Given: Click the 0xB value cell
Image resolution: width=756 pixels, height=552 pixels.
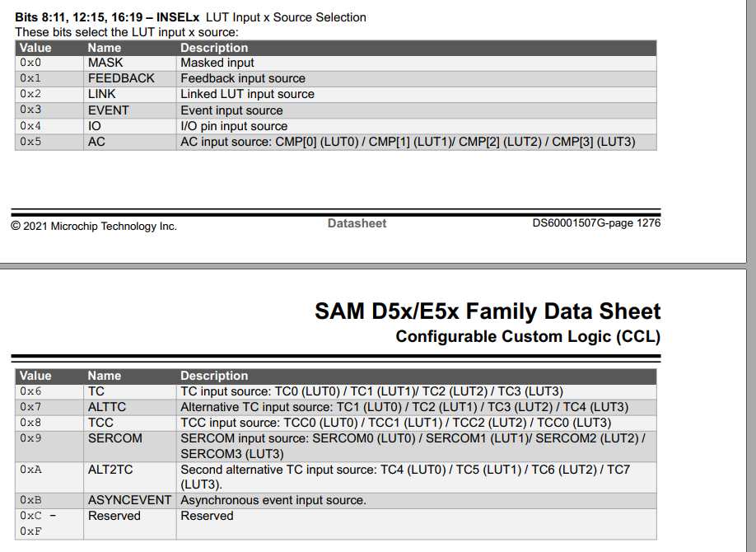Looking at the screenshot, I should pyautogui.click(x=30, y=500).
